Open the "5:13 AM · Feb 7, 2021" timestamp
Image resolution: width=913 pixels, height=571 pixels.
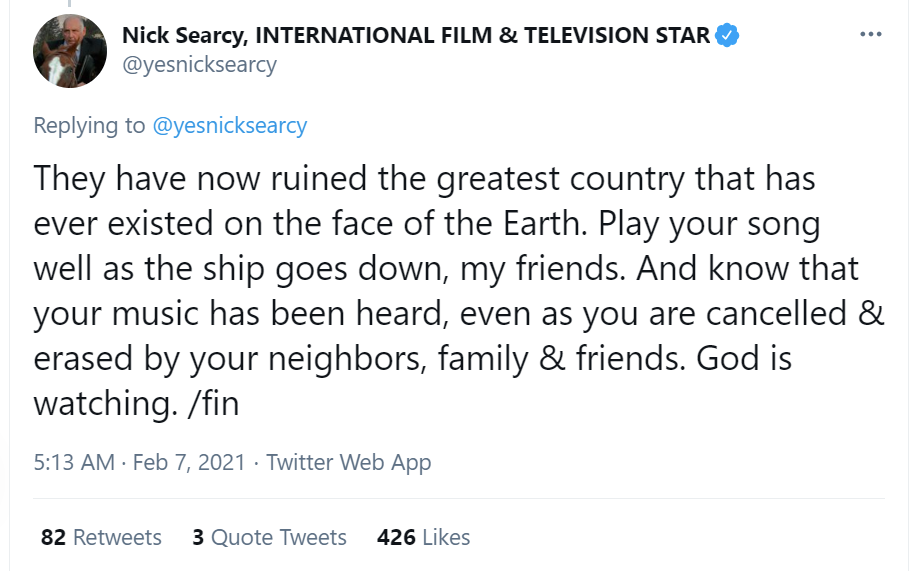pos(139,462)
